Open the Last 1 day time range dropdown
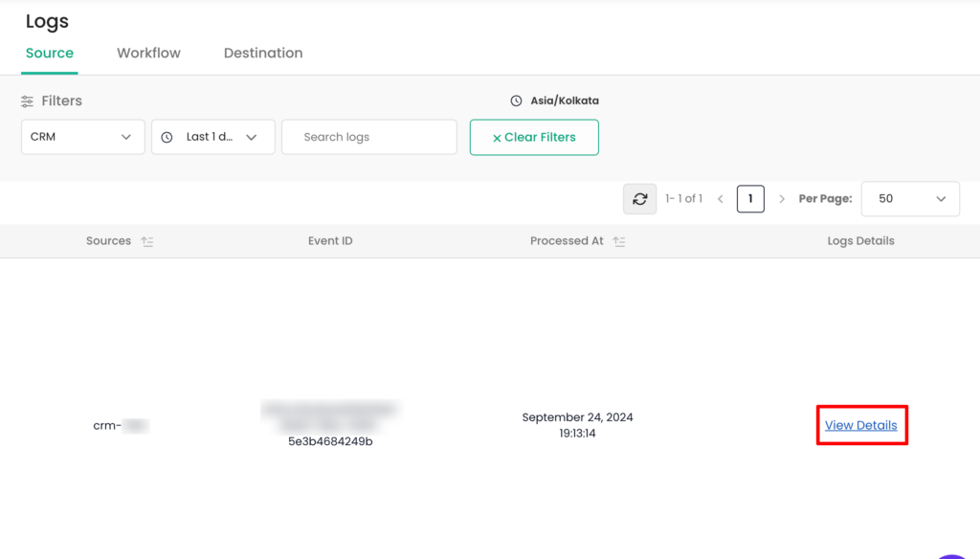The height and width of the screenshot is (559, 980). pos(213,137)
